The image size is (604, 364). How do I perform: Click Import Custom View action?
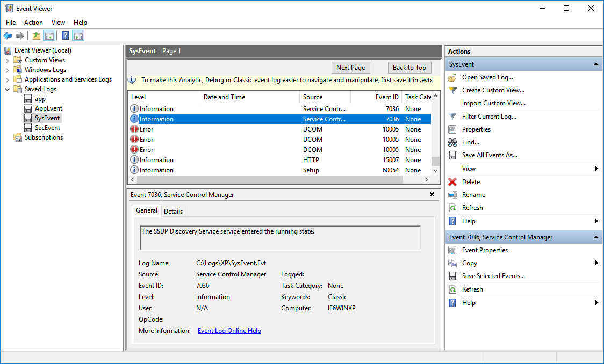(494, 103)
